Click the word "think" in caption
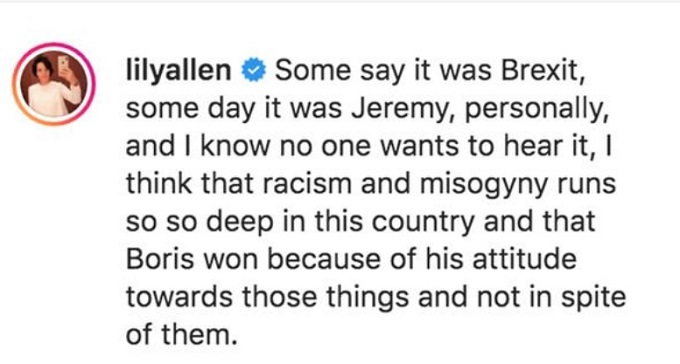 [x=159, y=183]
